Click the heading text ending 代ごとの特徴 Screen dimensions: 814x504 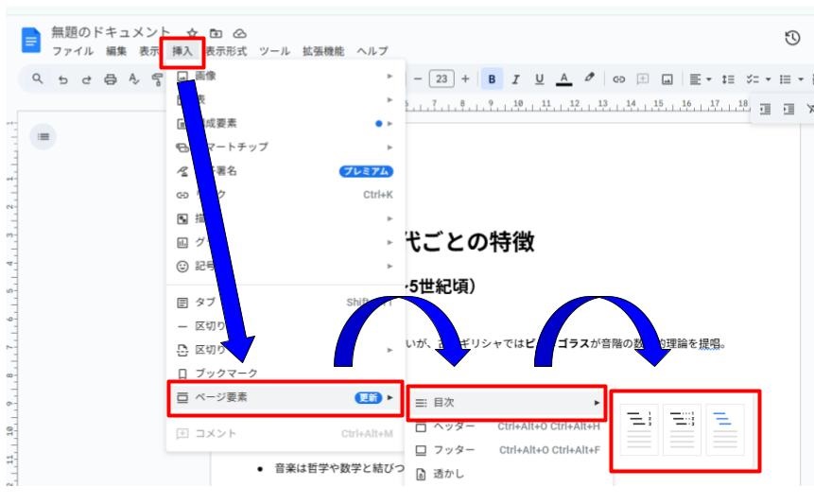[470, 242]
